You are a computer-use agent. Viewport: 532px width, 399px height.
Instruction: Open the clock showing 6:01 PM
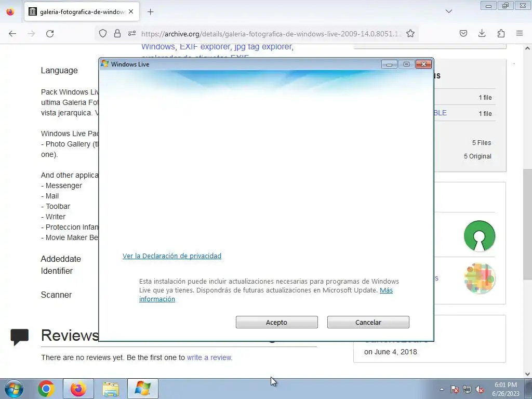point(506,389)
